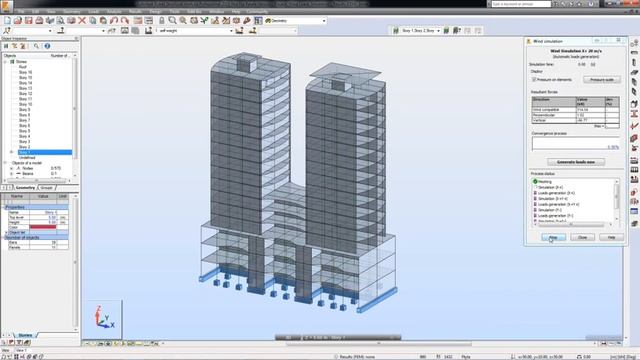
Task: Click the load types icon before self-weight box
Action: pyautogui.click(x=149, y=31)
